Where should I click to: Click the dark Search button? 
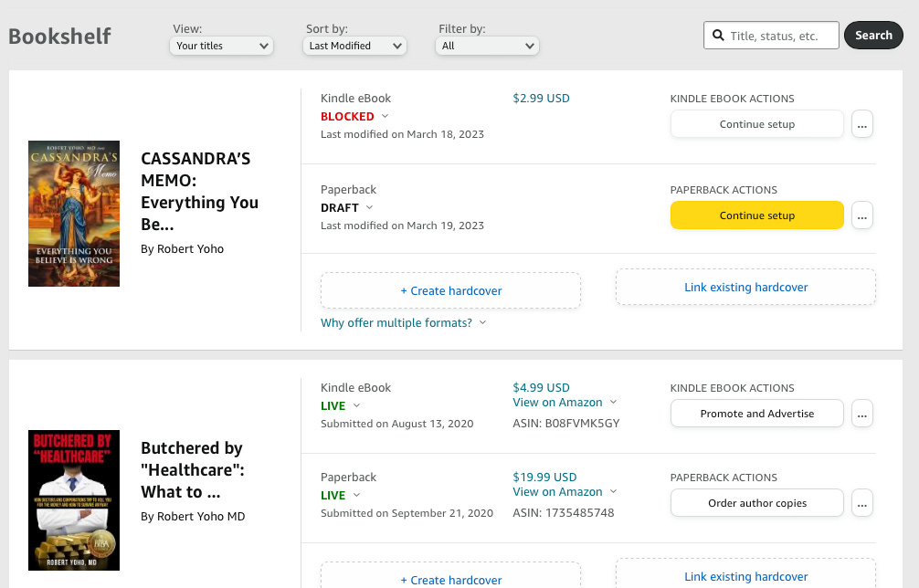(x=873, y=36)
